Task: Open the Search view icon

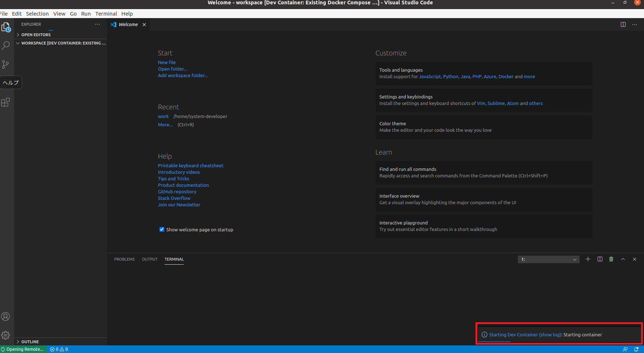Action: coord(6,46)
